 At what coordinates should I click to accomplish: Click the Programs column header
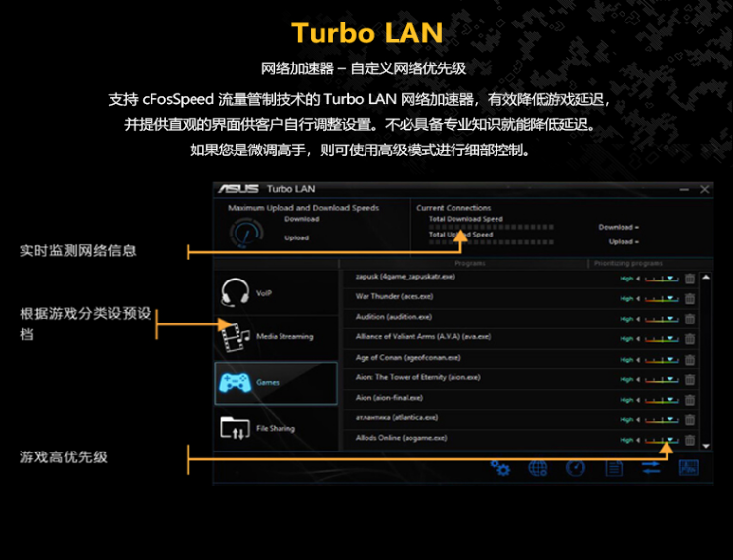click(470, 263)
